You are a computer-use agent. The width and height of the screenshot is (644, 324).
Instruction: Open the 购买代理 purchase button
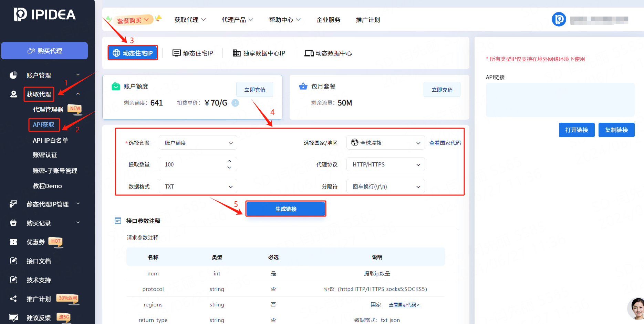pos(44,51)
